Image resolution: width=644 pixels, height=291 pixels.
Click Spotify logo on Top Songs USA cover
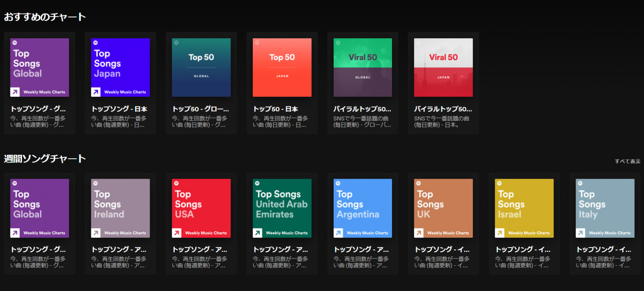(176, 183)
